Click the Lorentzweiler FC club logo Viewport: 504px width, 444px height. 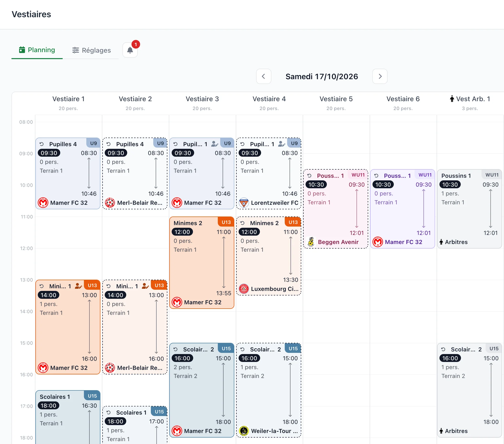[x=244, y=203]
